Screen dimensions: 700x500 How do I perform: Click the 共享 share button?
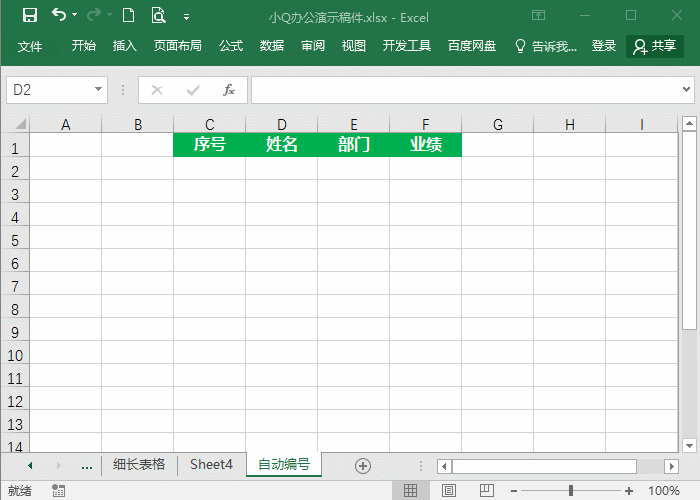655,46
